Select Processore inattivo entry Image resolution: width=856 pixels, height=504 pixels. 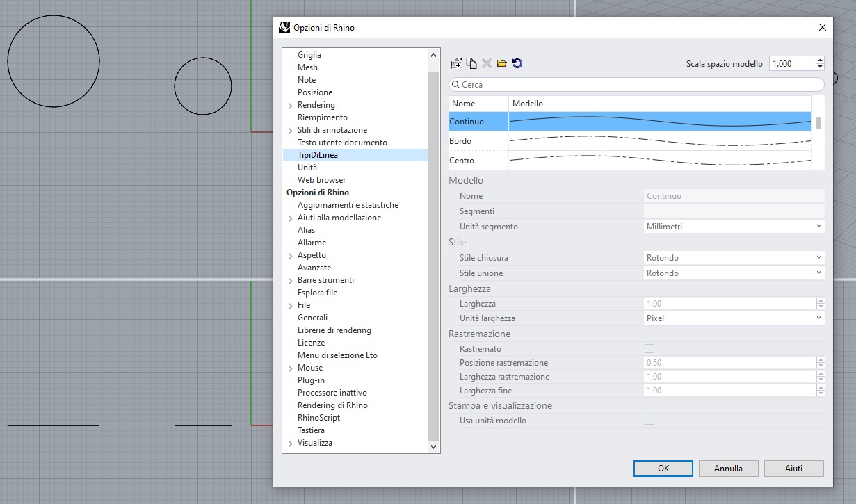[x=332, y=393]
